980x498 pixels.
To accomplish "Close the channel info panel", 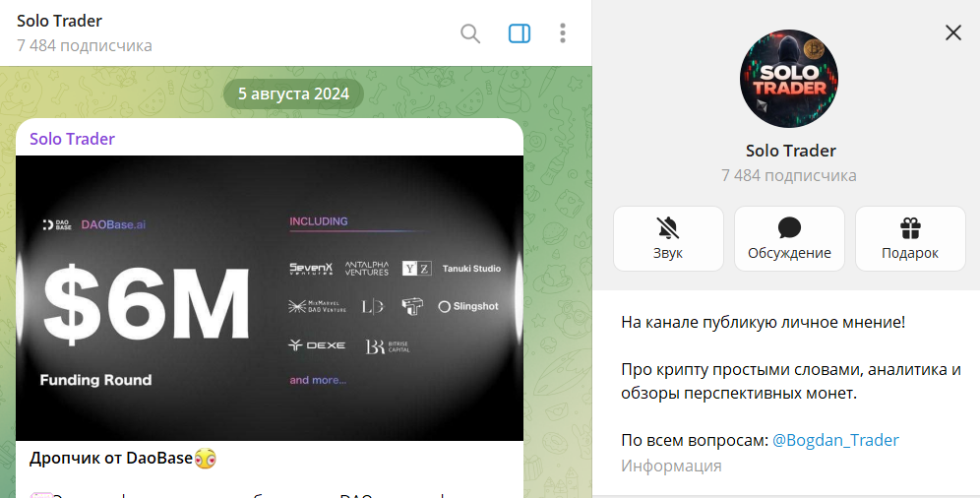I will pyautogui.click(x=953, y=32).
